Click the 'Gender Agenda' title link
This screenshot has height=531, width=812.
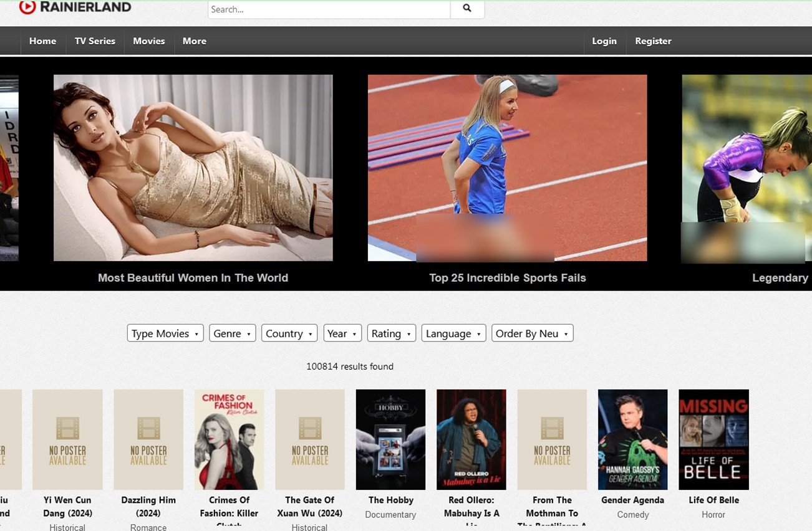point(633,500)
